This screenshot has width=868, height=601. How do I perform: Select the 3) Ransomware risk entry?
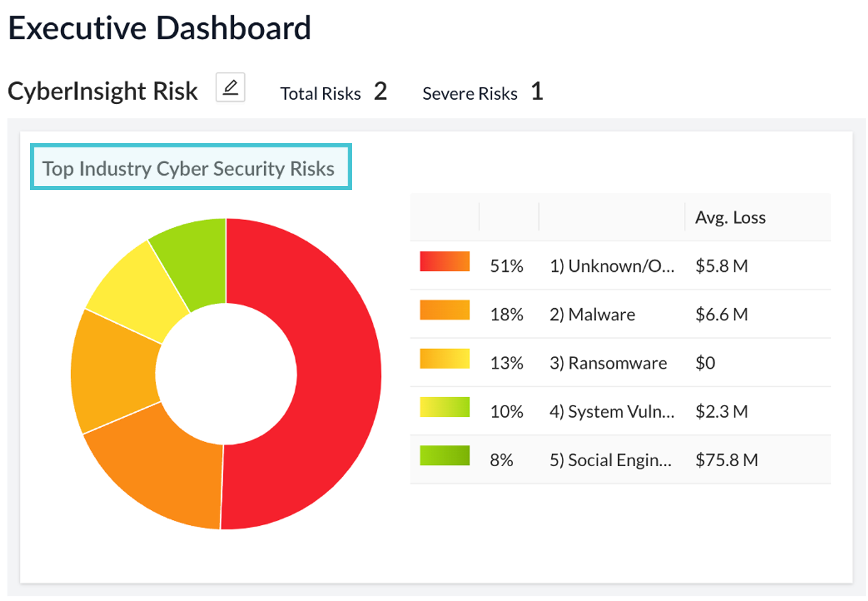(608, 363)
